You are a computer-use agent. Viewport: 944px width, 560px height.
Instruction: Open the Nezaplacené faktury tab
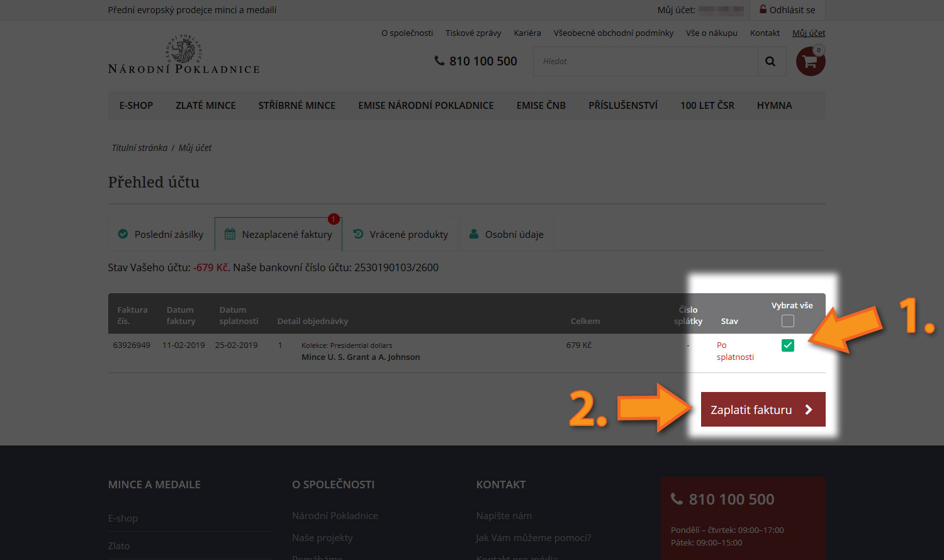pos(278,234)
